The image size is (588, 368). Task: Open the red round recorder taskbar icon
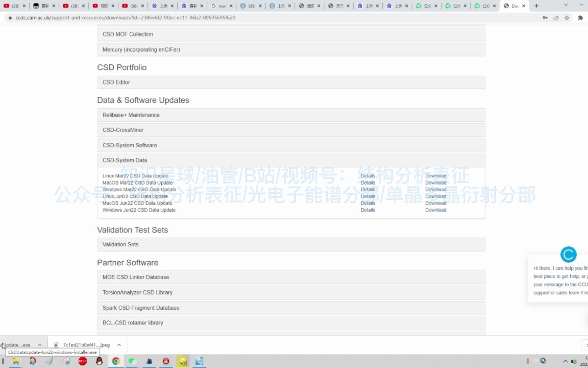pyautogui.click(x=166, y=361)
